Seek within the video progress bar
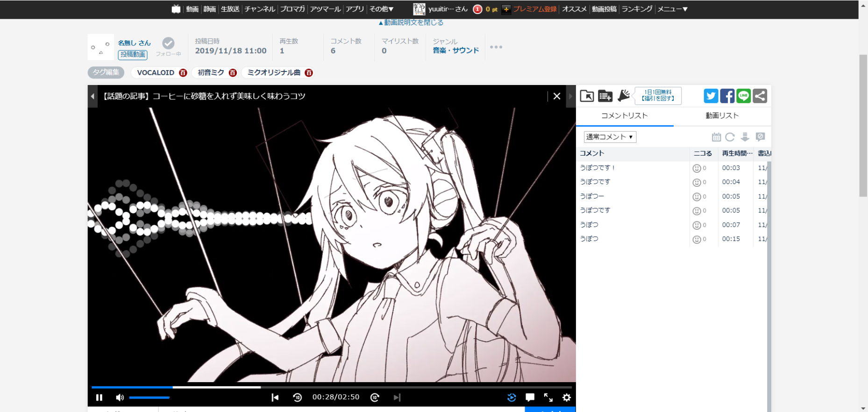The height and width of the screenshot is (412, 868). coord(332,387)
